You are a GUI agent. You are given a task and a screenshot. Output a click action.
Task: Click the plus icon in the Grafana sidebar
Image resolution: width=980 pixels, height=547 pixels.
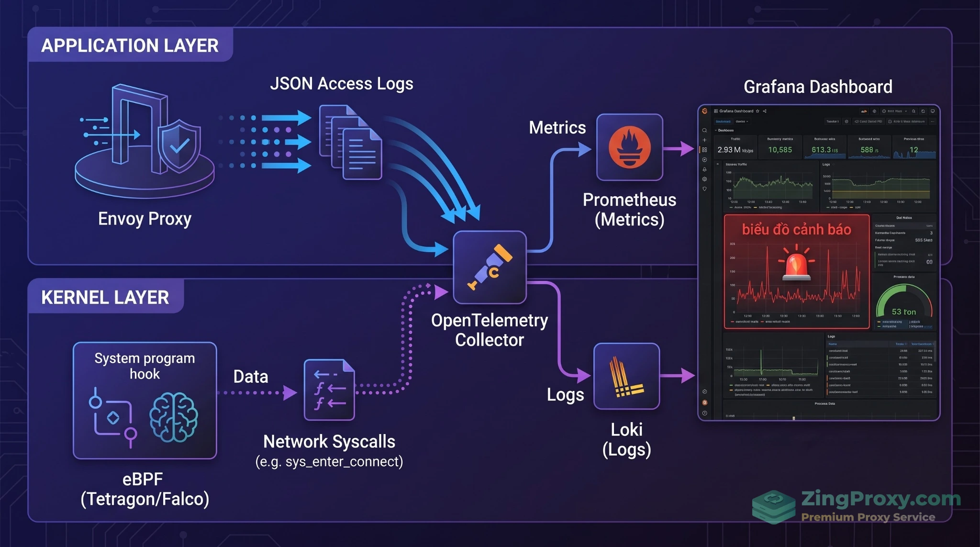point(704,140)
